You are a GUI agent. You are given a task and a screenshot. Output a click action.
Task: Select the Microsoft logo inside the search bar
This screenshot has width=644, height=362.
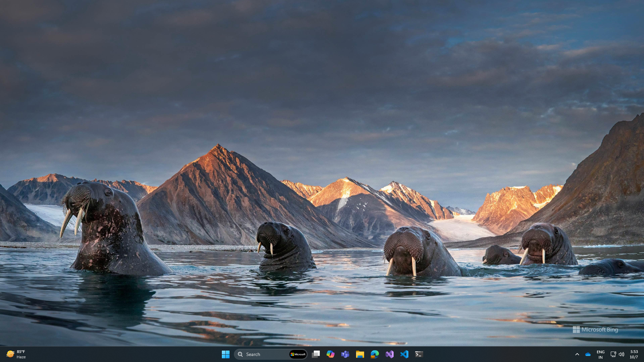tap(297, 354)
